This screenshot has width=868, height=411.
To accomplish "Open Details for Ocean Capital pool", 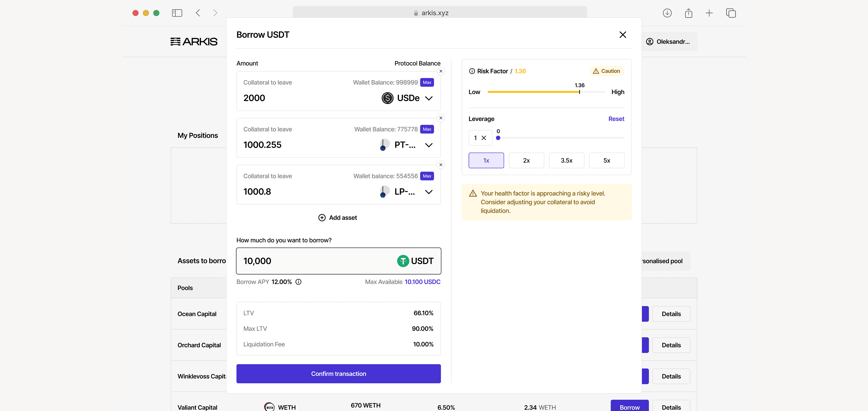I will (671, 314).
